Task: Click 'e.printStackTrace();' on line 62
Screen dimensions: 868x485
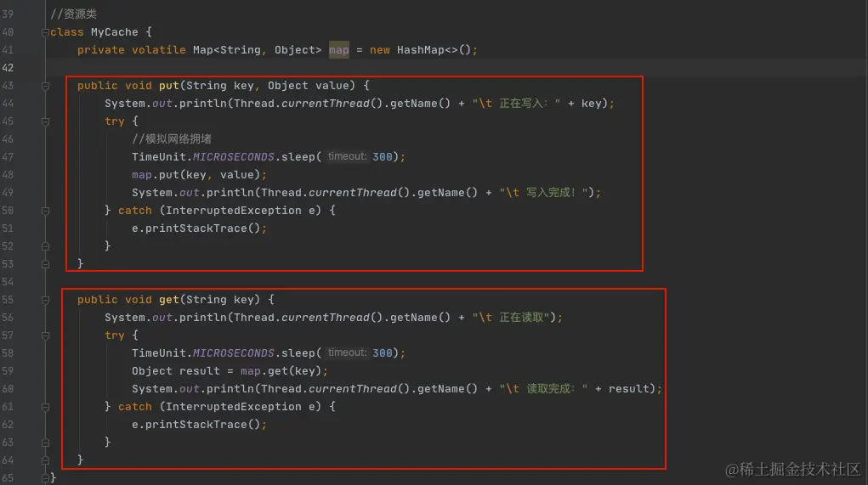Action: click(199, 424)
